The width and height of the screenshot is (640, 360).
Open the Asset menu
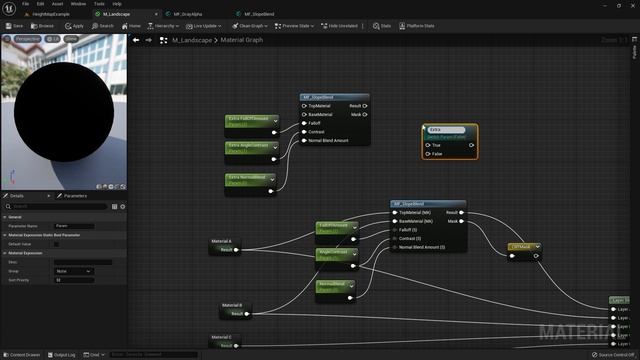pyautogui.click(x=57, y=4)
